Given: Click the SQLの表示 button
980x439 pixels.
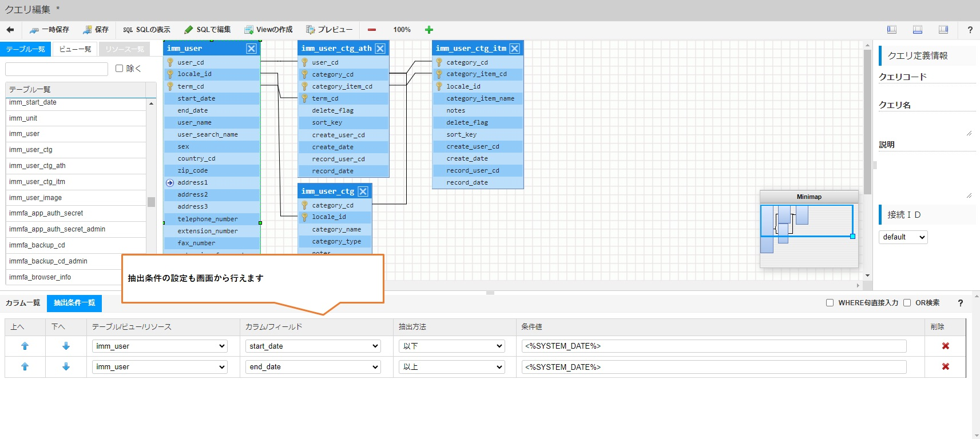Looking at the screenshot, I should (146, 30).
